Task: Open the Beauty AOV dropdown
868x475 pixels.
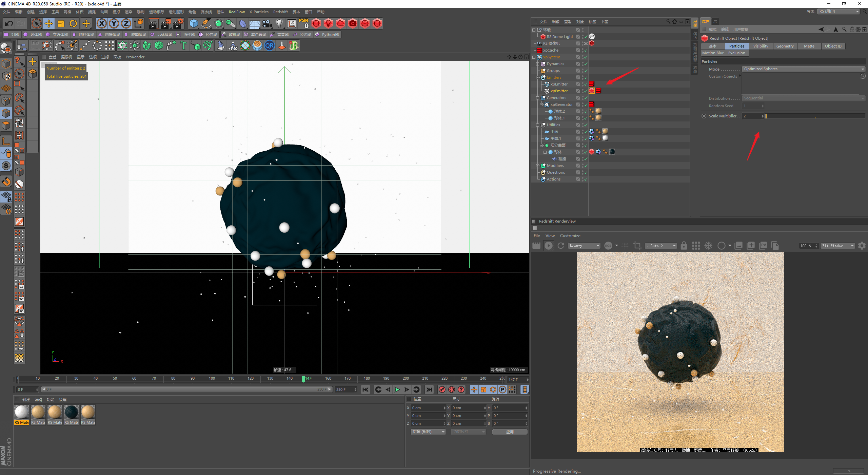Action: [584, 246]
